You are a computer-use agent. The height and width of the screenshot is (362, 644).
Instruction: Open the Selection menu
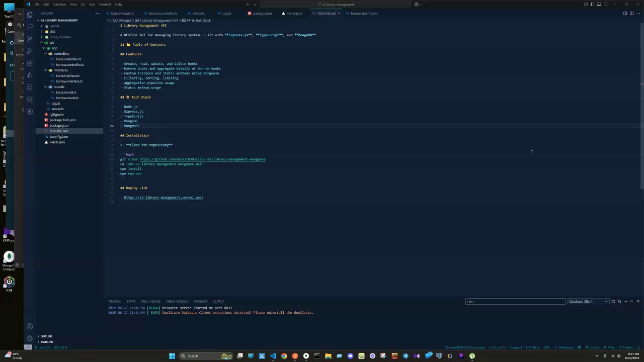[59, 5]
